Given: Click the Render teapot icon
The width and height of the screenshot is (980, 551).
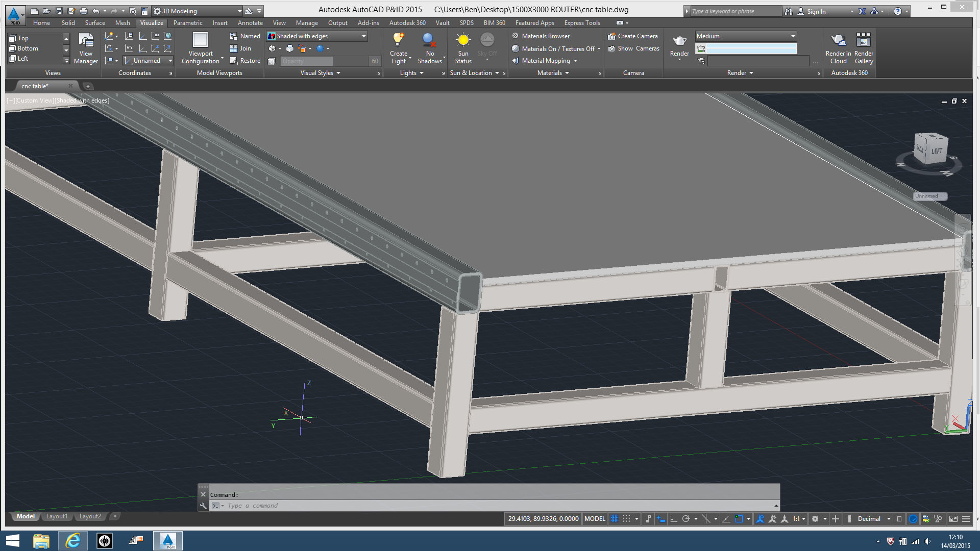Looking at the screenshot, I should 679,42.
